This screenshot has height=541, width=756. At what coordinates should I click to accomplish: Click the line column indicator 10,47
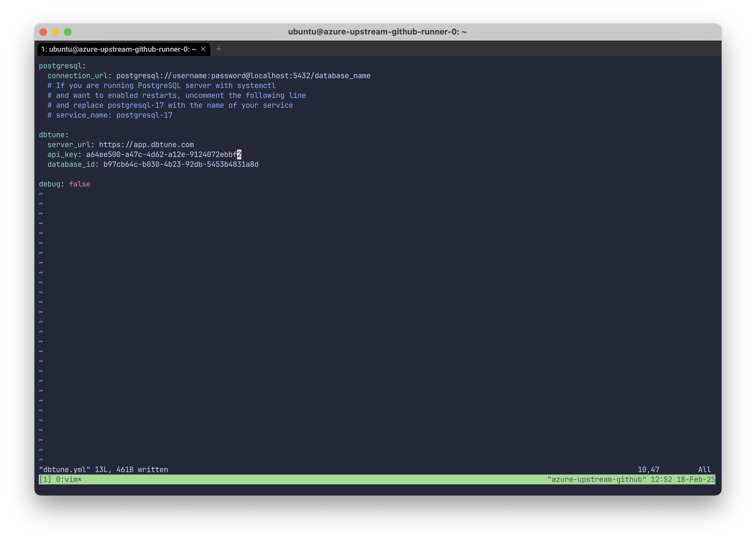click(648, 469)
